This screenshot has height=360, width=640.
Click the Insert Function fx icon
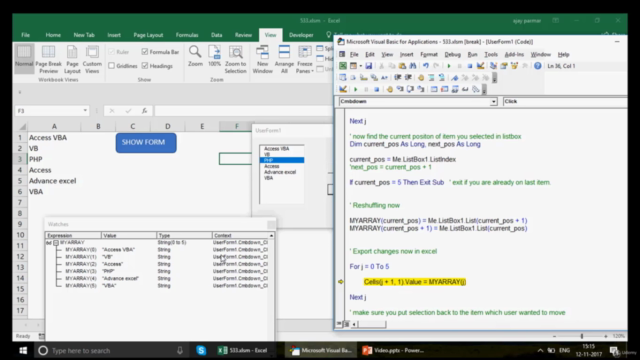tap(144, 111)
